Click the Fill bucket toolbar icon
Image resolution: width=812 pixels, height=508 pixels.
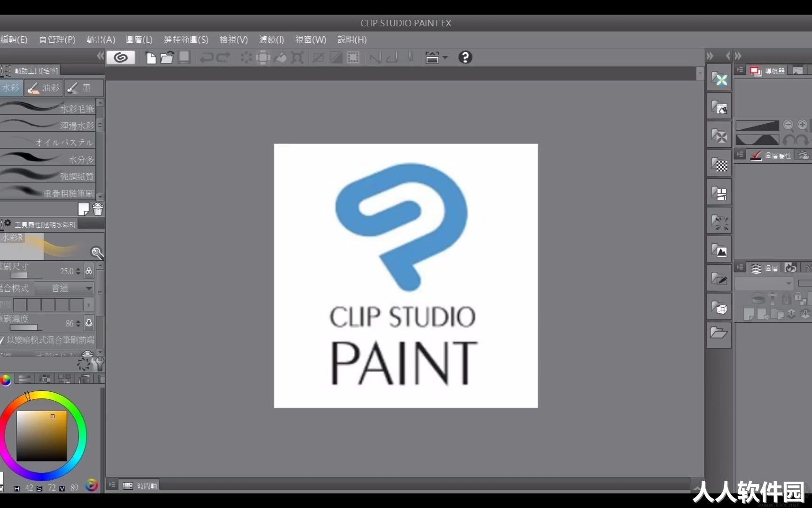280,57
